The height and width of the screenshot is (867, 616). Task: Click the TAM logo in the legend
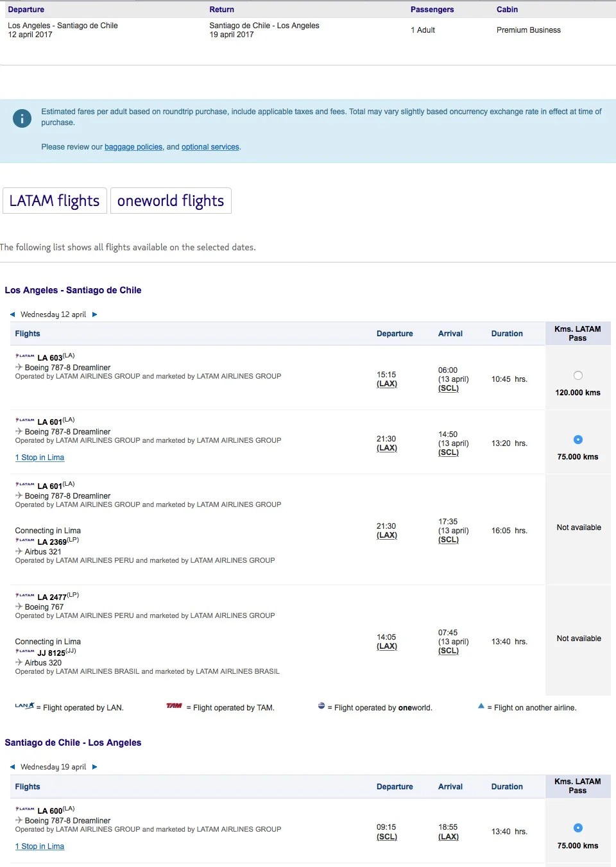pyautogui.click(x=174, y=706)
